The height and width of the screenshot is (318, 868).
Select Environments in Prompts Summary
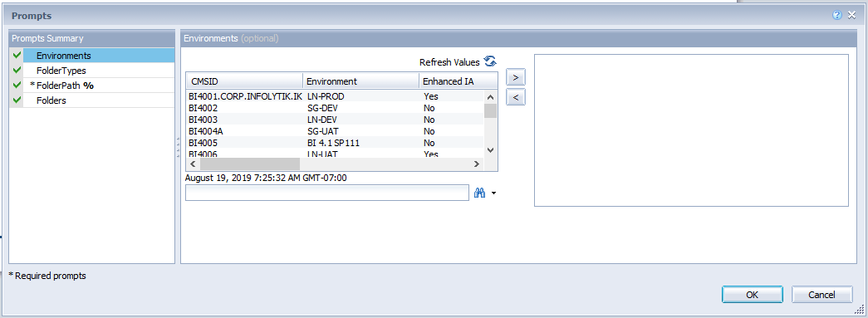pos(99,56)
